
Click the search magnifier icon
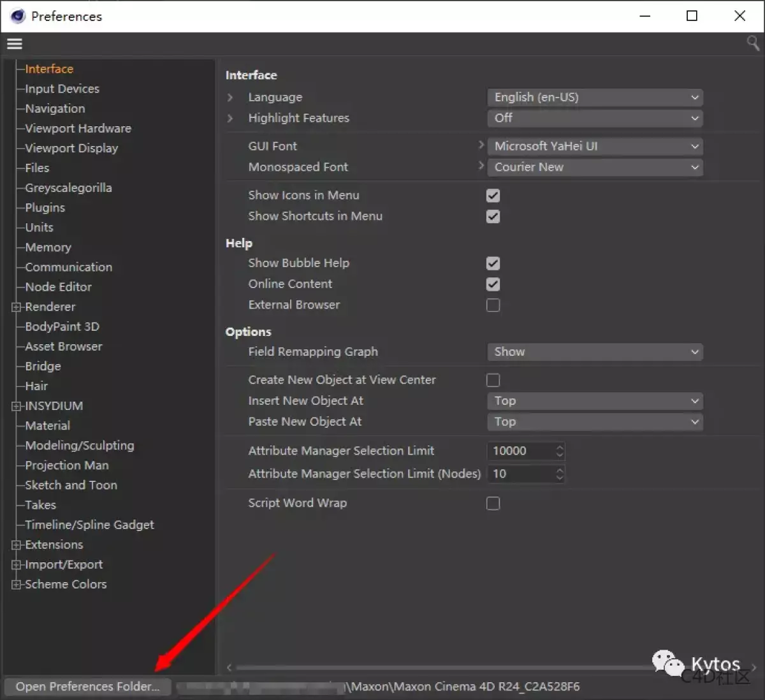pos(752,43)
